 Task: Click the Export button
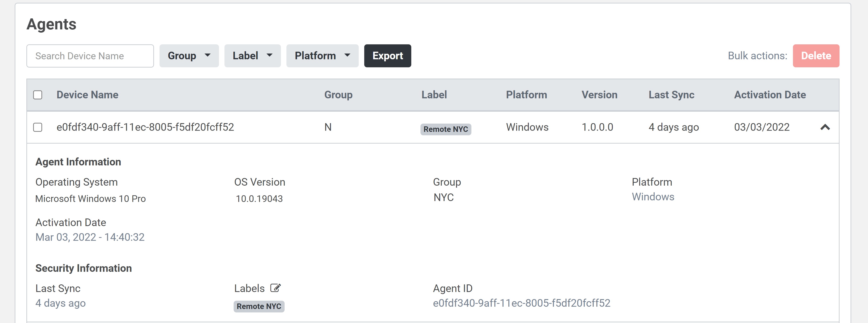pos(387,56)
